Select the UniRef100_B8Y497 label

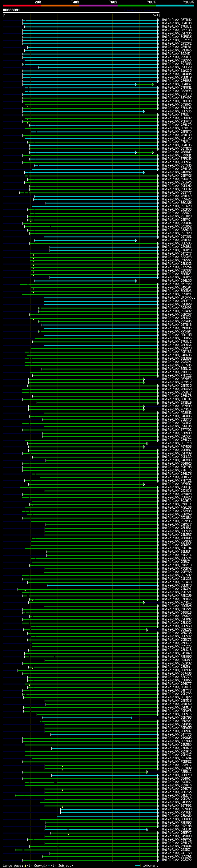pos(176,98)
